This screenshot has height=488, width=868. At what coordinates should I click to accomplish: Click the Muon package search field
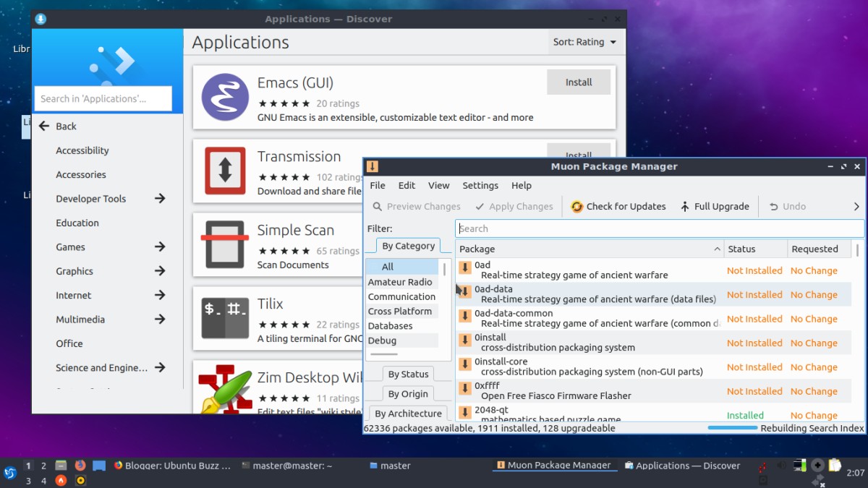click(659, 228)
